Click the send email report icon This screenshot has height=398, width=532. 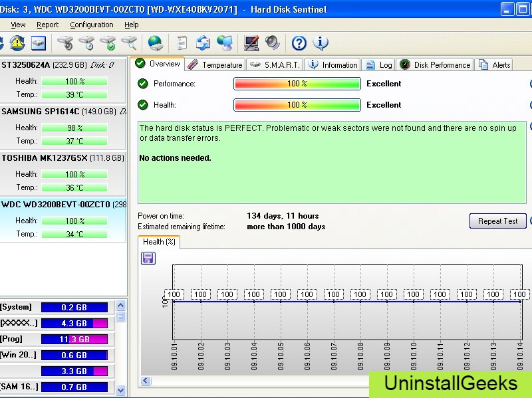pos(203,43)
